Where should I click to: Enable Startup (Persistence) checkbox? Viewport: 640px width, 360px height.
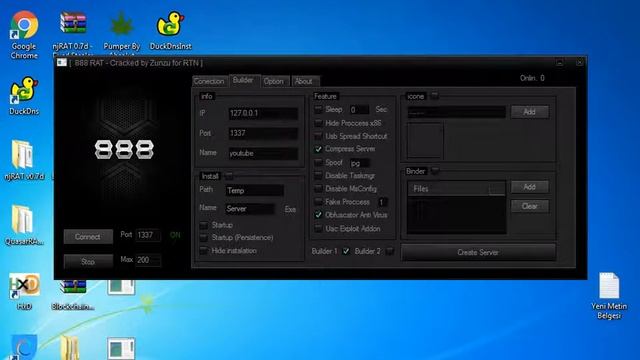[x=204, y=238]
